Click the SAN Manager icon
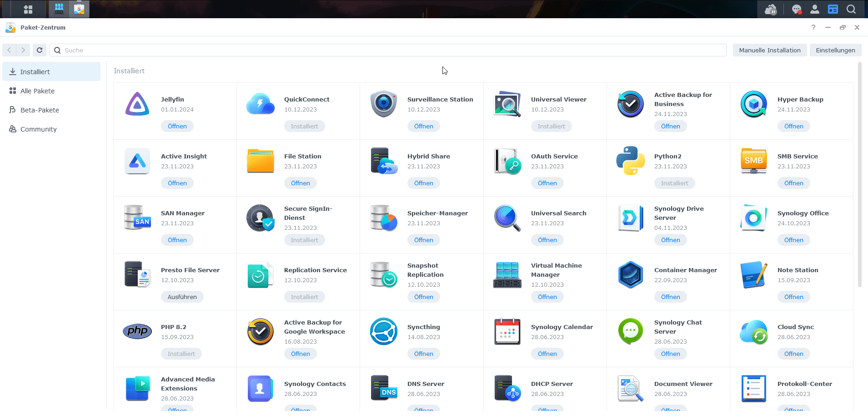 click(x=137, y=218)
